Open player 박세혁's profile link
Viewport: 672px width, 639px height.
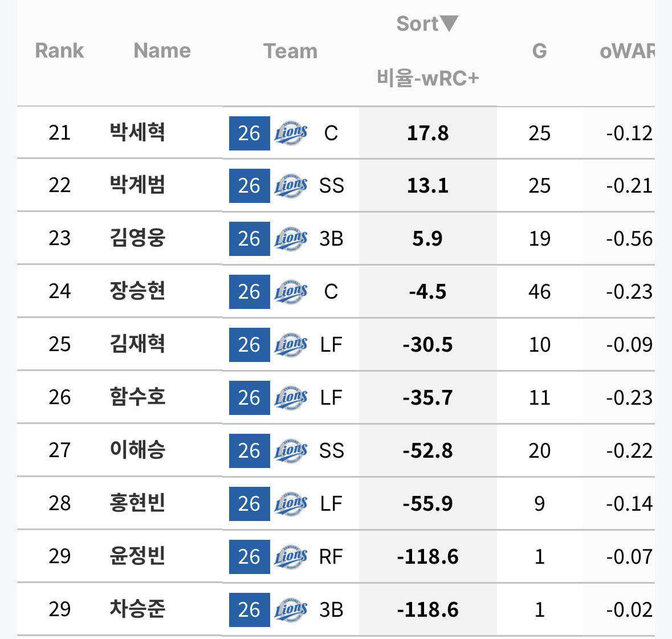pyautogui.click(x=137, y=132)
